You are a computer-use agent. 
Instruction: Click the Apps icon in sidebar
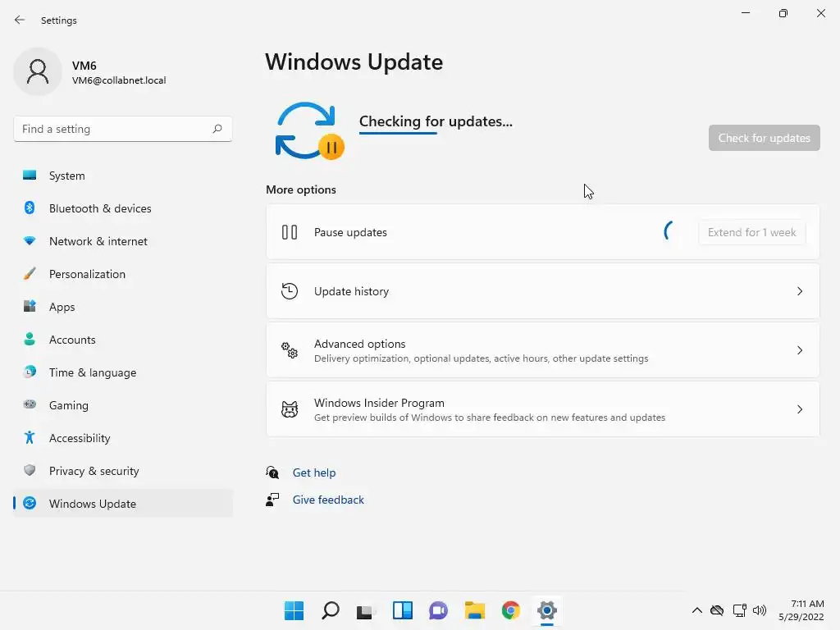(x=30, y=307)
